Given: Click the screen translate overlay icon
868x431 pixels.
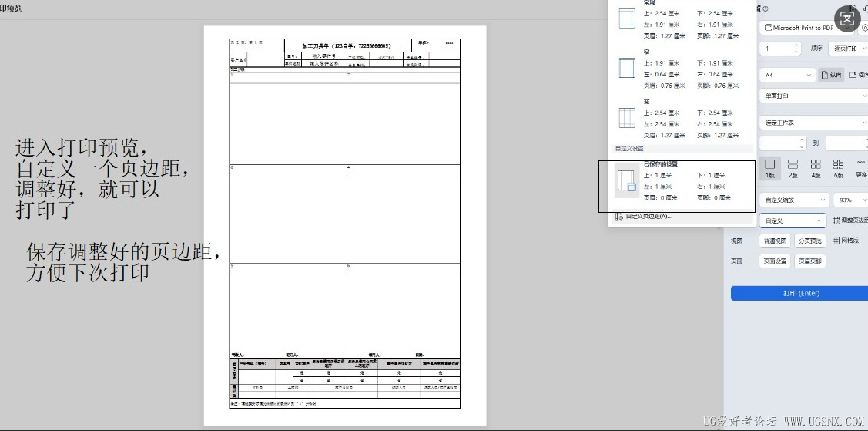Looking at the screenshot, I should tap(847, 19).
